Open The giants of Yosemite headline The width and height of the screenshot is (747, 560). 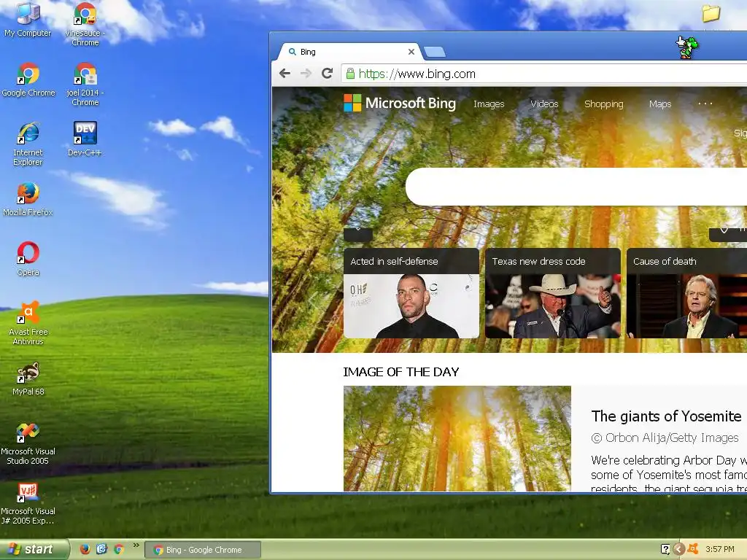pos(666,416)
